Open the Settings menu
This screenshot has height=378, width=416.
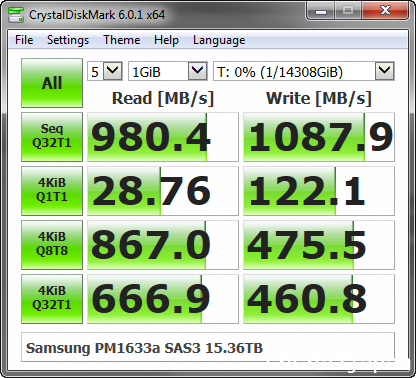pos(68,40)
